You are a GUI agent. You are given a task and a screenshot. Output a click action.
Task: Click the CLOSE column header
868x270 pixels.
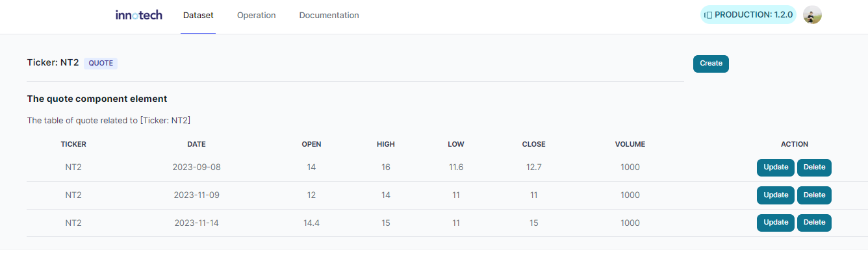click(533, 144)
